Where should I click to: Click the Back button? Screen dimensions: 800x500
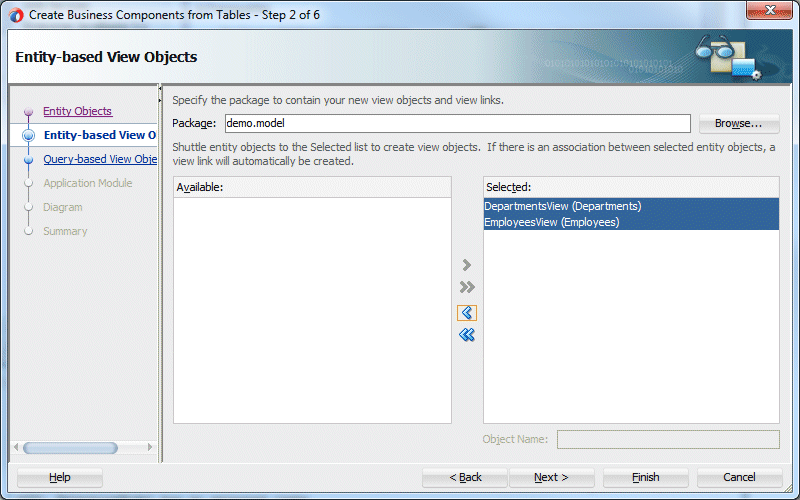(x=465, y=478)
